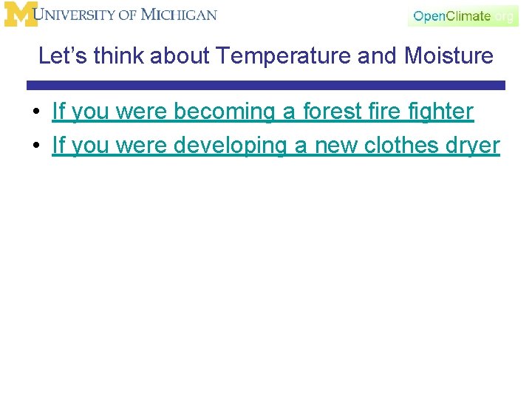Click the words "clothes dryer"

(x=429, y=146)
